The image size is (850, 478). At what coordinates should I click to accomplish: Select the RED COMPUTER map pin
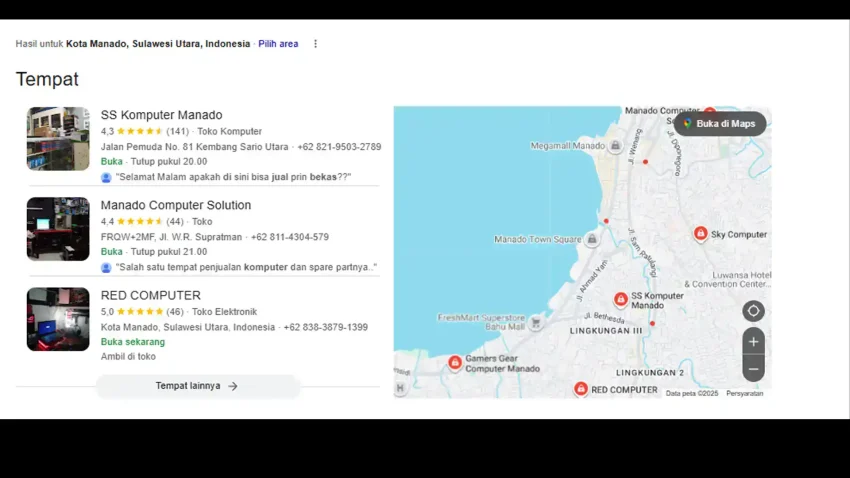[581, 389]
